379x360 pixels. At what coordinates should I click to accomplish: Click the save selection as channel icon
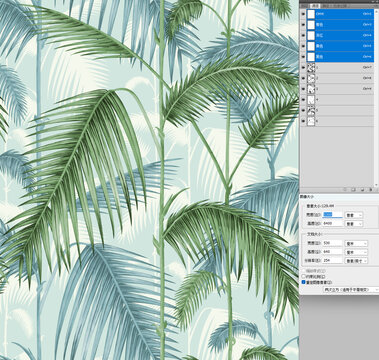tap(353, 189)
